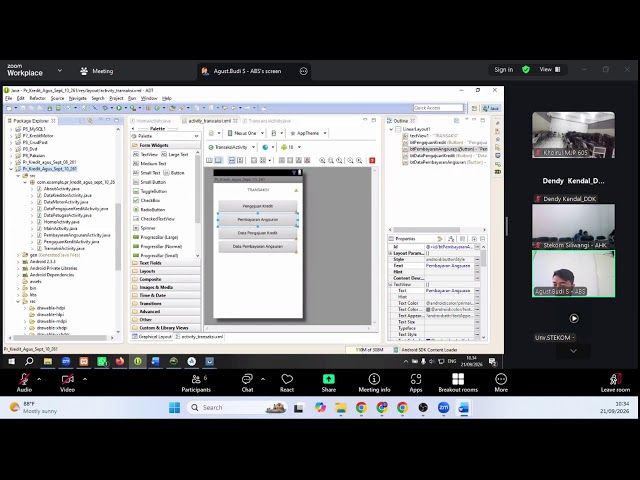The image size is (640, 480).
Task: Click the Meeting button in Zoom header
Action: pyautogui.click(x=97, y=71)
